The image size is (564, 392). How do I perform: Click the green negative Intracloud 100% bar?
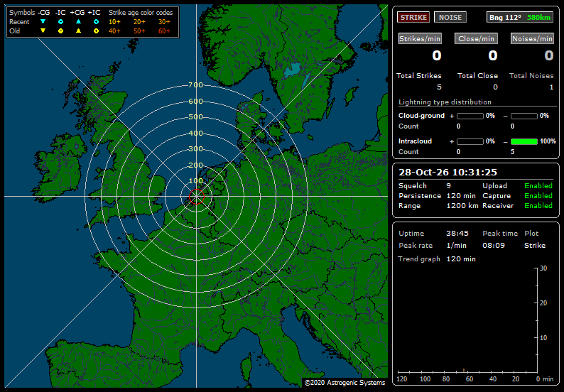(x=524, y=141)
